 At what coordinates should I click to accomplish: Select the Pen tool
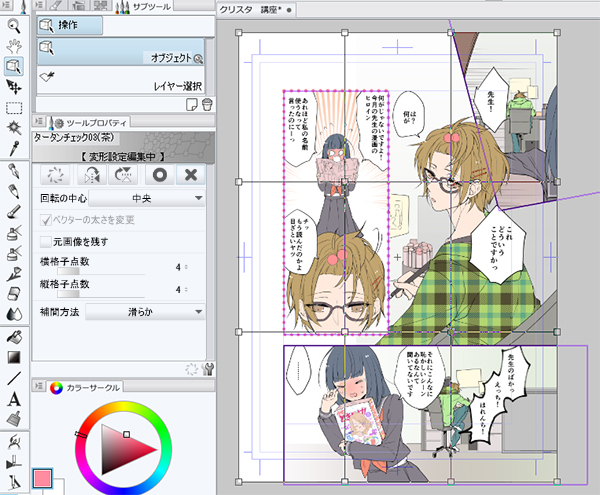pos(14,171)
